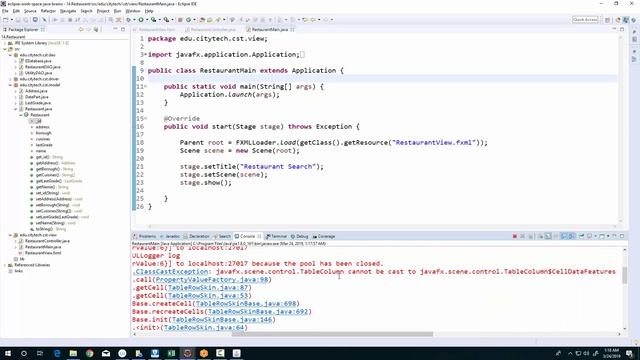Expand the JRE System Library node
The width and height of the screenshot is (640, 360).
[x=5, y=43]
